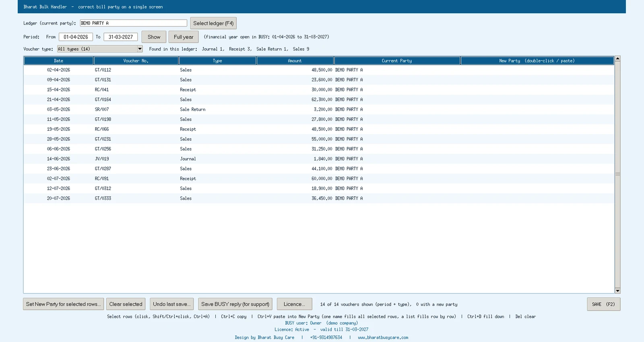Select journal row JV/019
The width and height of the screenshot is (644, 342).
point(319,159)
